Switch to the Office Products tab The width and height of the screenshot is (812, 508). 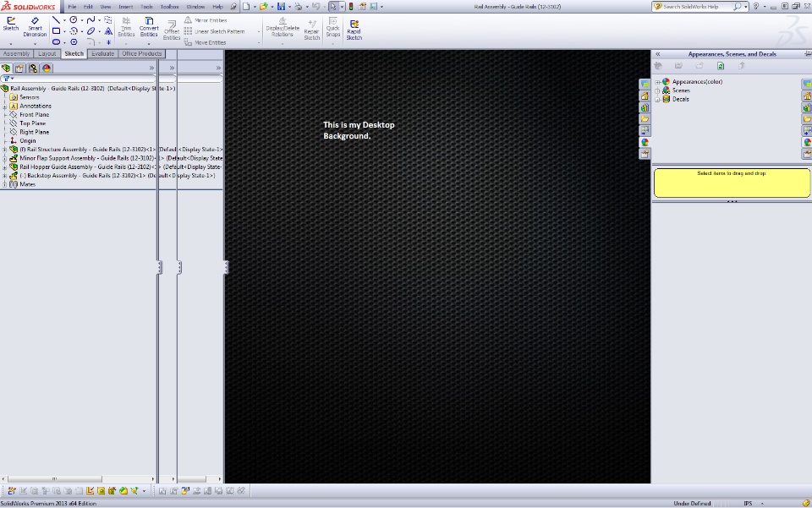point(142,53)
